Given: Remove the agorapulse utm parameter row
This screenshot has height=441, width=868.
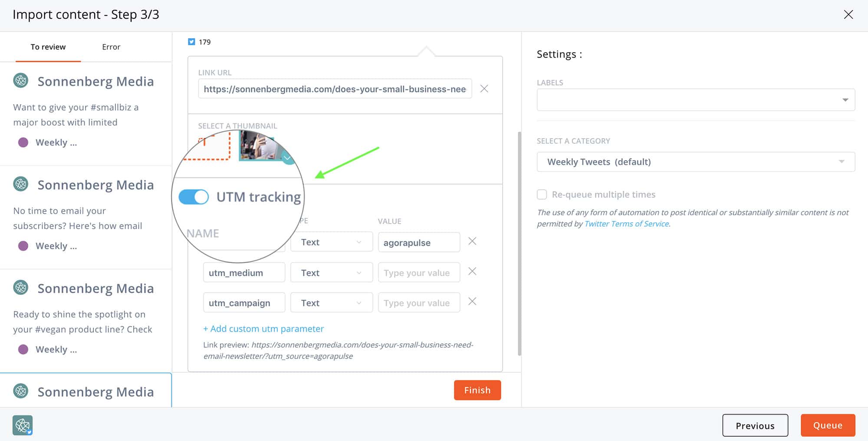Looking at the screenshot, I should pos(472,241).
